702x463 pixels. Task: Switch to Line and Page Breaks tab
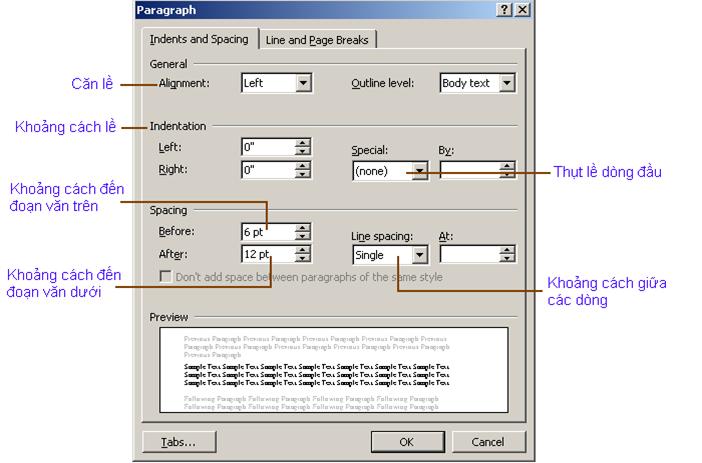tap(317, 40)
